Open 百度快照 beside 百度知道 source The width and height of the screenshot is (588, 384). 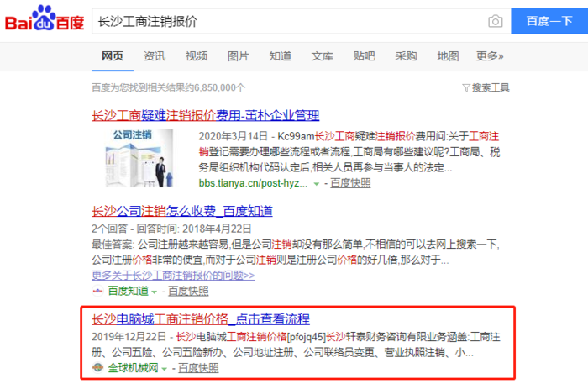pyautogui.click(x=188, y=291)
